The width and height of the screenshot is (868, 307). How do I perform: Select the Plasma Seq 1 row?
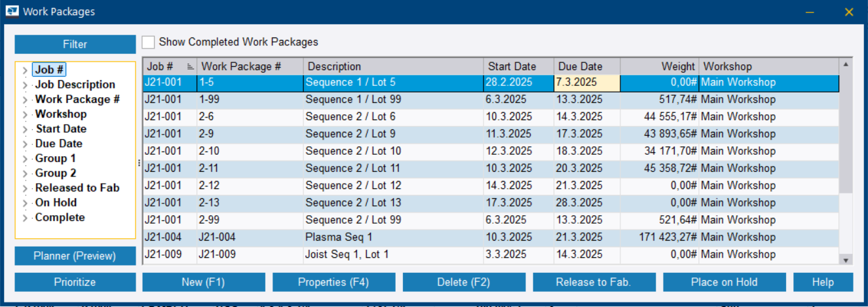click(x=393, y=237)
